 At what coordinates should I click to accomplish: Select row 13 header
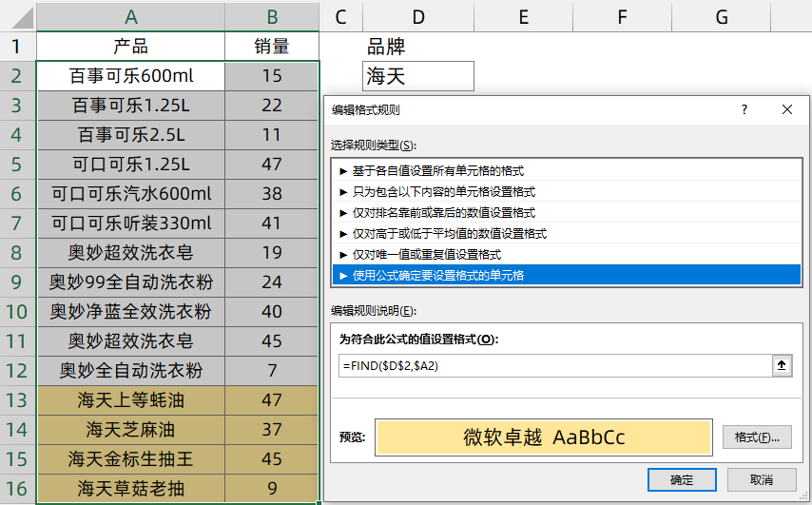coord(17,400)
